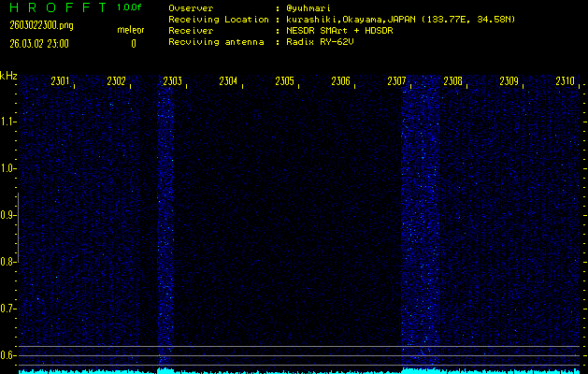
Task: Click the meteor count label
Action: pos(131,30)
